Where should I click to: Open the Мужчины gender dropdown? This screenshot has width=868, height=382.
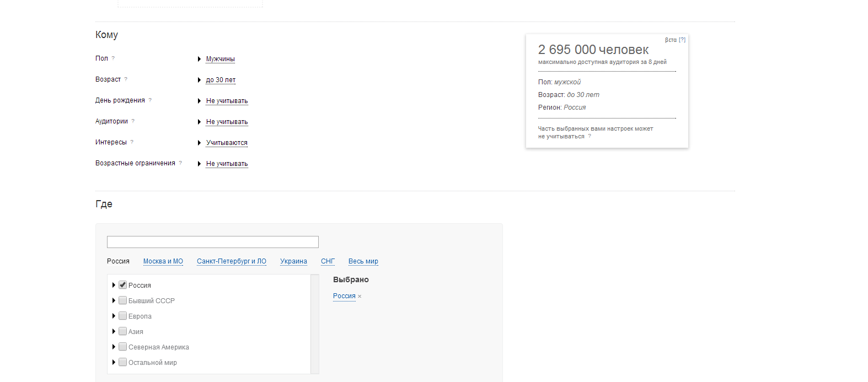click(220, 59)
